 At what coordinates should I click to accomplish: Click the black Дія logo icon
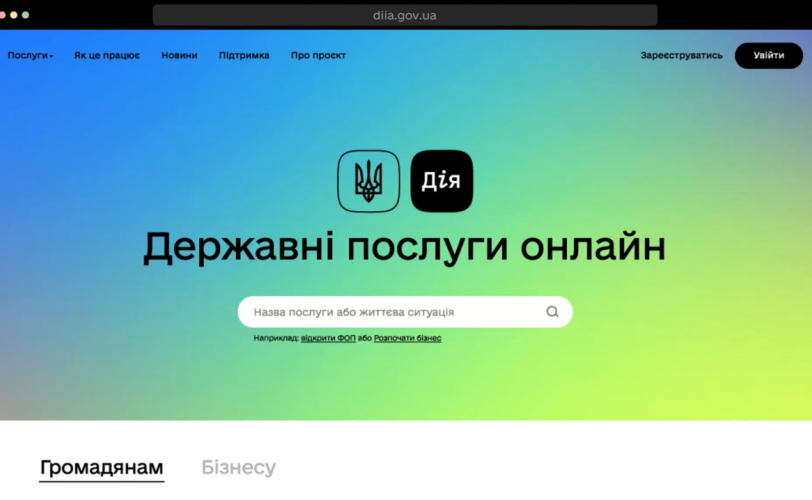(442, 181)
